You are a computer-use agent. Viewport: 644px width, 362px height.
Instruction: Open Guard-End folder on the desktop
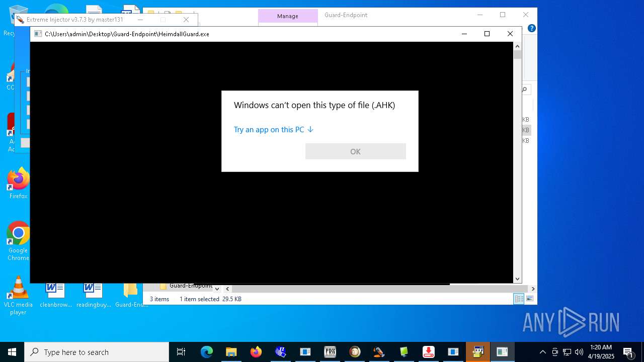pos(131,295)
